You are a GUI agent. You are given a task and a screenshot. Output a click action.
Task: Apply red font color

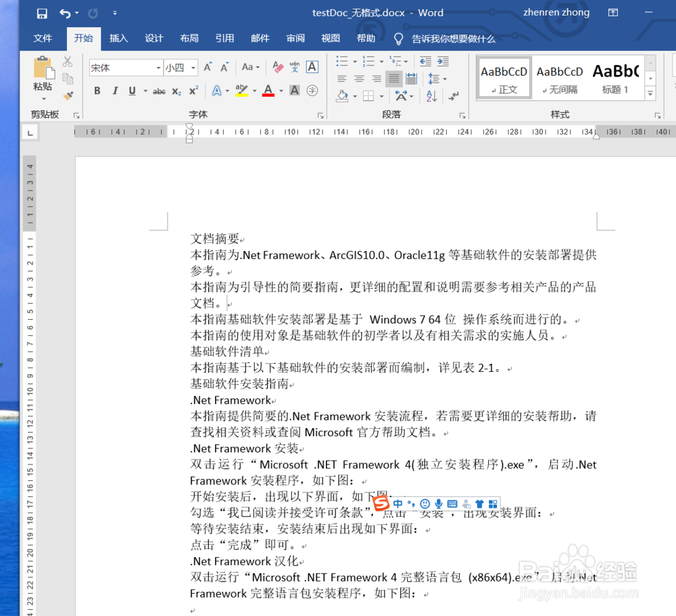pos(268,91)
